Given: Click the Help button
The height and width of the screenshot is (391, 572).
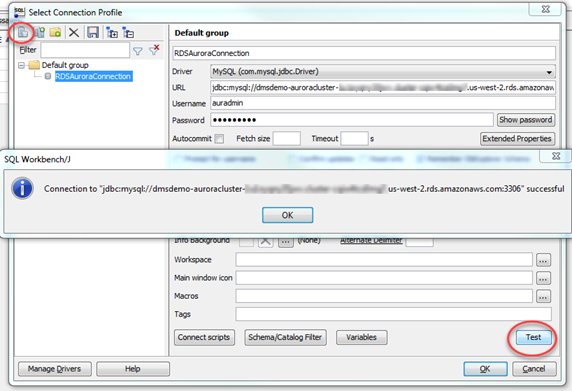Looking at the screenshot, I should pyautogui.click(x=133, y=369).
